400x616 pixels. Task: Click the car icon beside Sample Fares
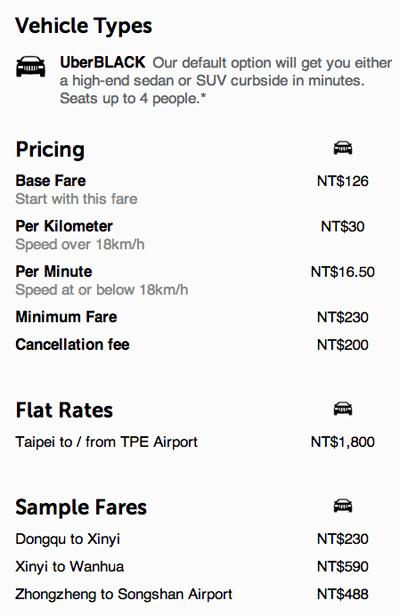(343, 506)
